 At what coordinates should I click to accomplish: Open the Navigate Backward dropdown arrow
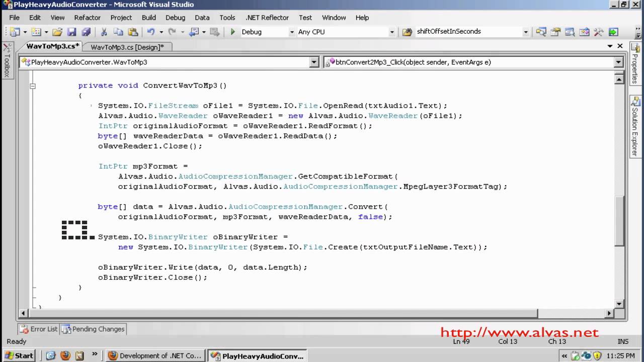point(204,32)
